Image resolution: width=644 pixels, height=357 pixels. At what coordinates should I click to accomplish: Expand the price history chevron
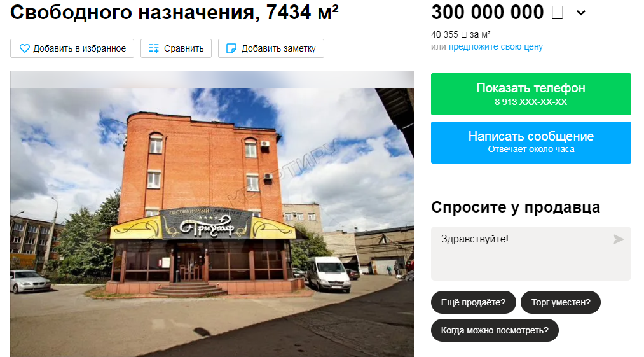pos(581,13)
